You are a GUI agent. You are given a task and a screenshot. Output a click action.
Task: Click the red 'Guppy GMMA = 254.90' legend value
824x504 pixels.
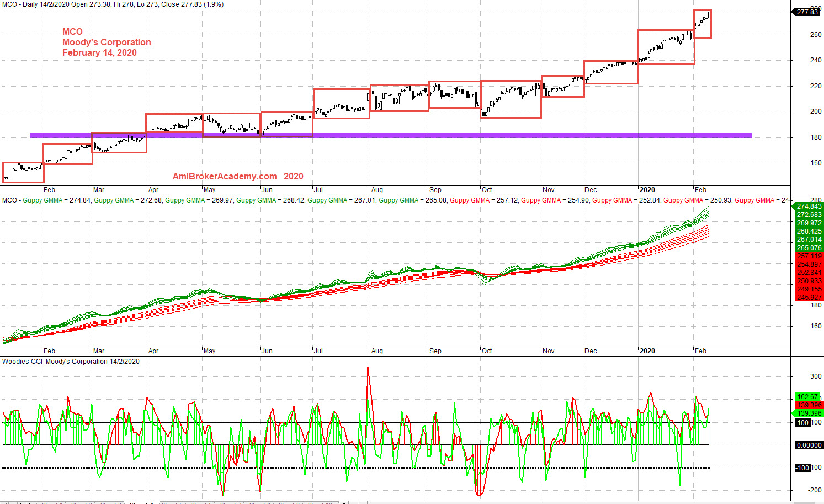point(555,200)
